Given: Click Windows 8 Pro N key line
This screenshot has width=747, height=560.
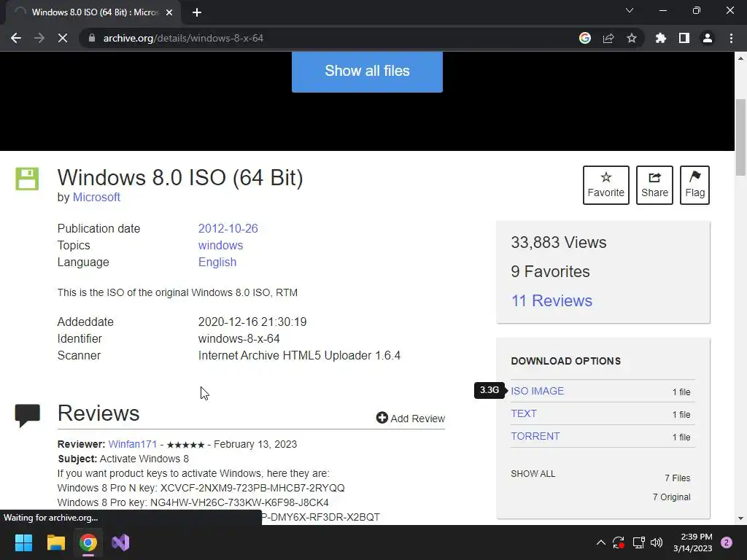Looking at the screenshot, I should (201, 488).
